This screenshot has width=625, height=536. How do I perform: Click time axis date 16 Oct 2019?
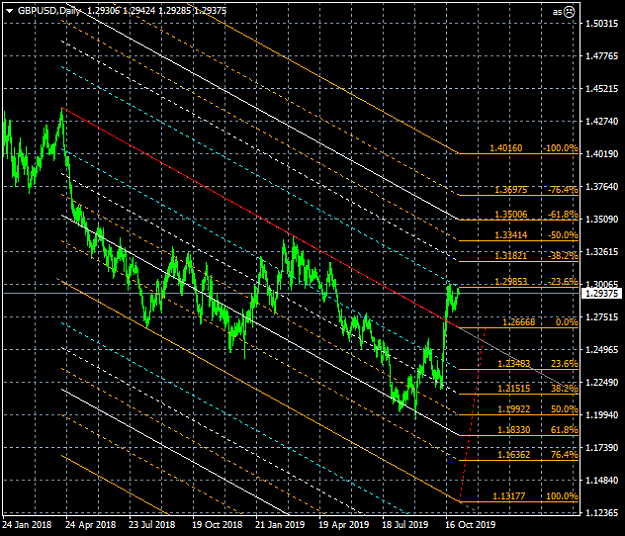coord(470,525)
